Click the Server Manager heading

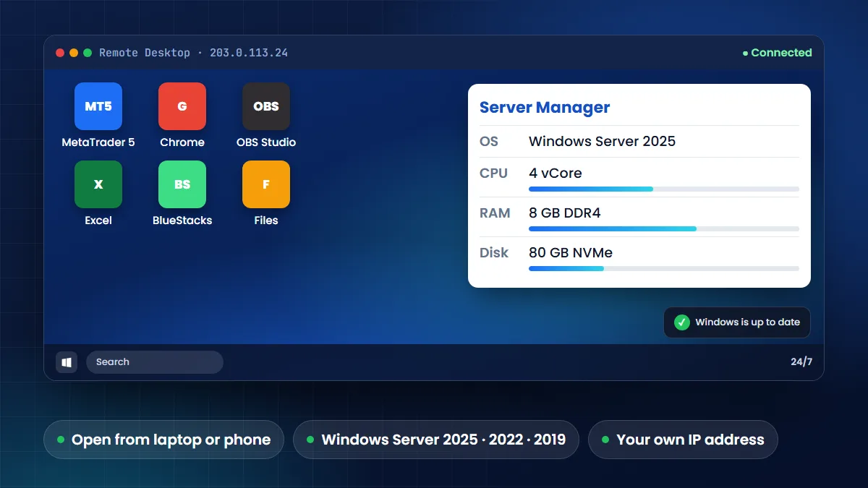click(x=545, y=108)
